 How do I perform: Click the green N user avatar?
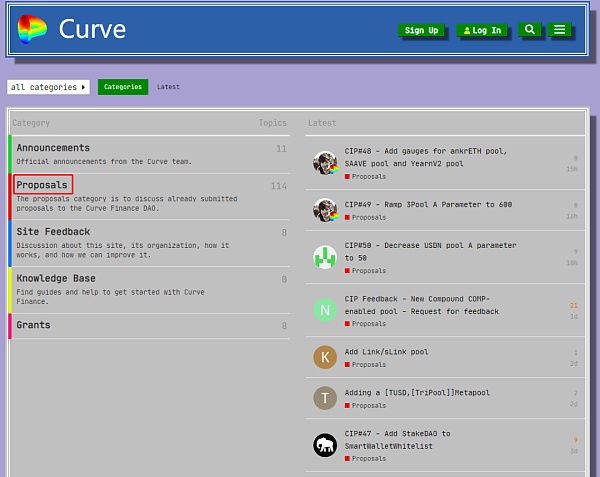[325, 310]
